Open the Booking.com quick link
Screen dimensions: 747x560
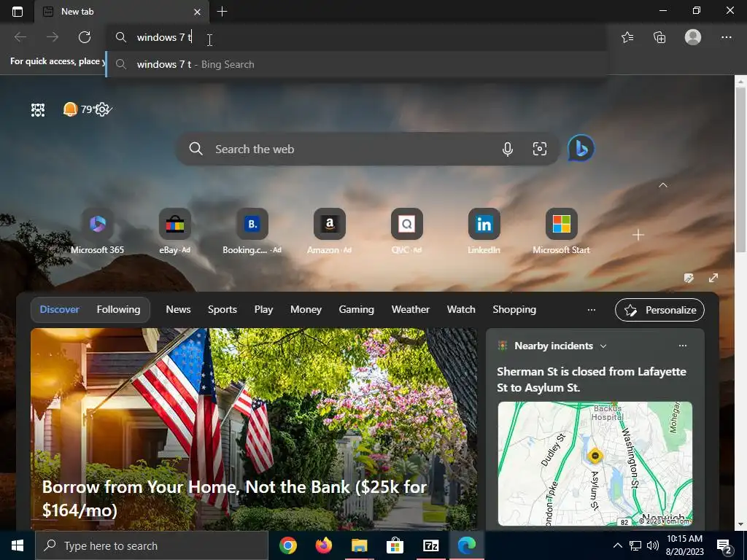[252, 232]
